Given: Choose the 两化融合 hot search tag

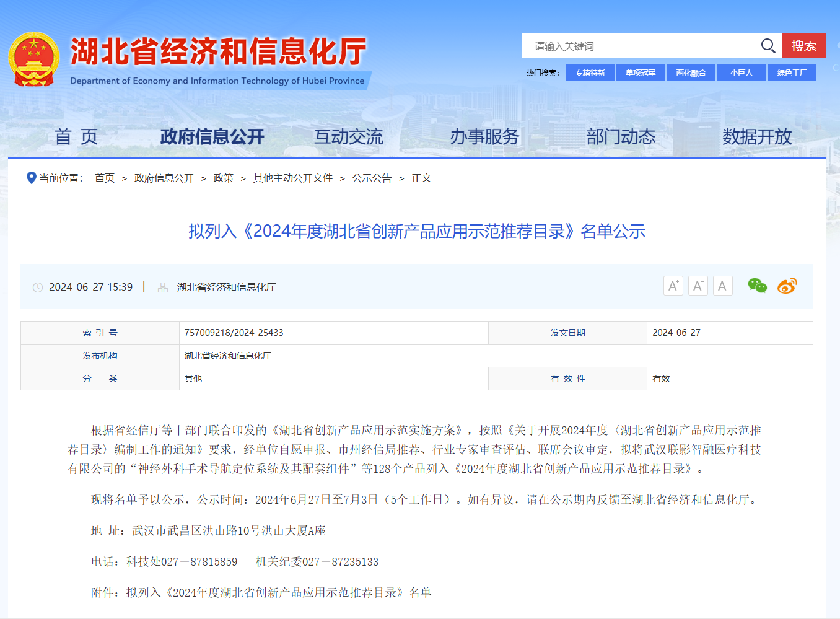Looking at the screenshot, I should pos(691,72).
